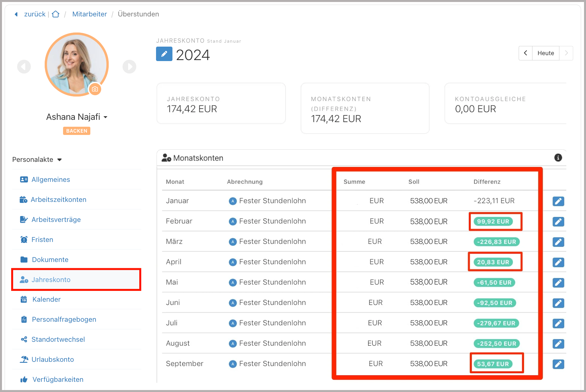Go to previous year using chevron button

coord(526,53)
